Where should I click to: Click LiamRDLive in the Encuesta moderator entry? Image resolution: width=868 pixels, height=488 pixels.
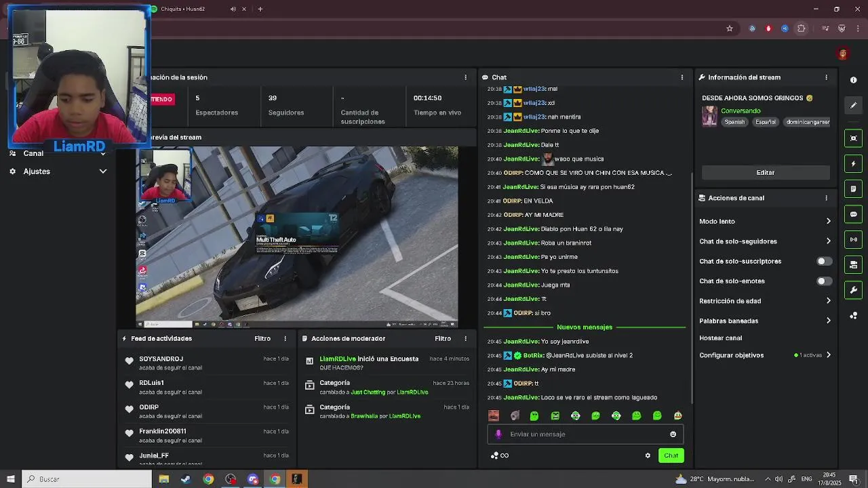338,359
